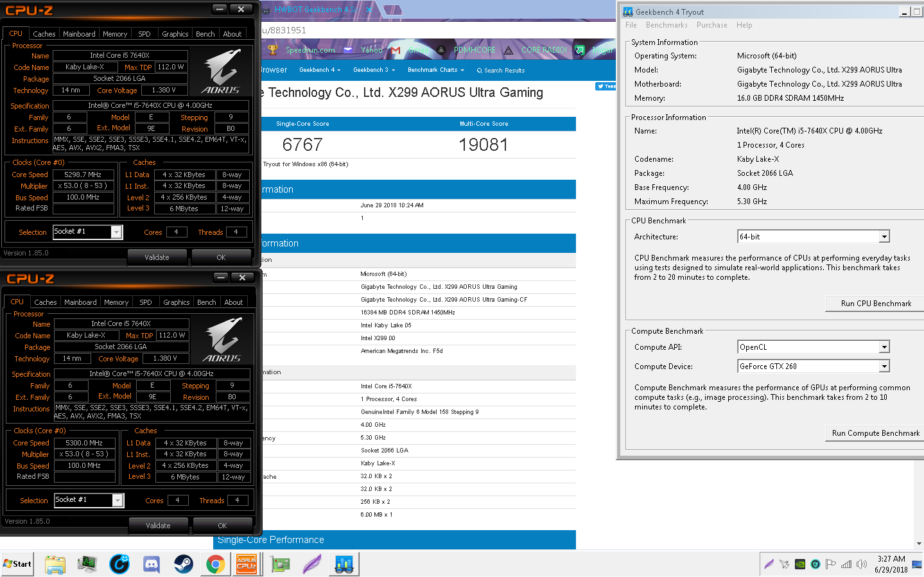Screen dimensions: 924x577
Task: Click Validate in lower CPU-Z window
Action: click(x=158, y=526)
